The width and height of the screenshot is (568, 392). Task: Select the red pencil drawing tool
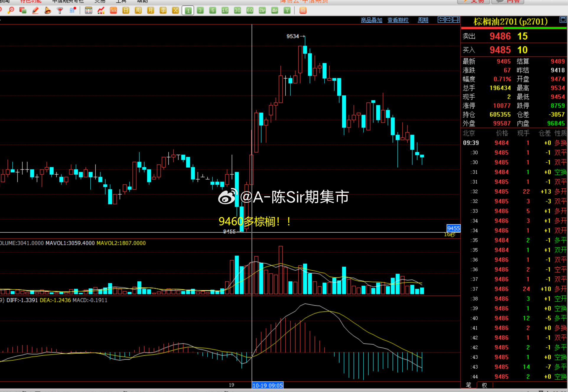click(x=35, y=11)
